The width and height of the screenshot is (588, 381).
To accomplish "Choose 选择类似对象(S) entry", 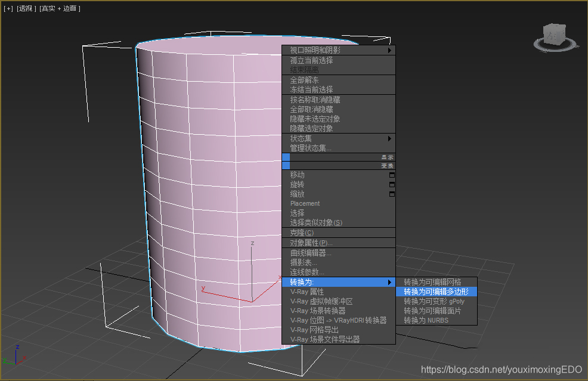I will click(339, 223).
